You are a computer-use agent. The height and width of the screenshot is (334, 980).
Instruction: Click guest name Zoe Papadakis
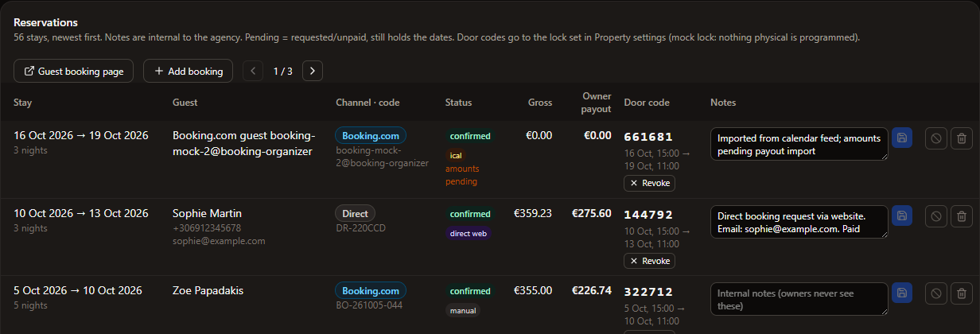[208, 290]
